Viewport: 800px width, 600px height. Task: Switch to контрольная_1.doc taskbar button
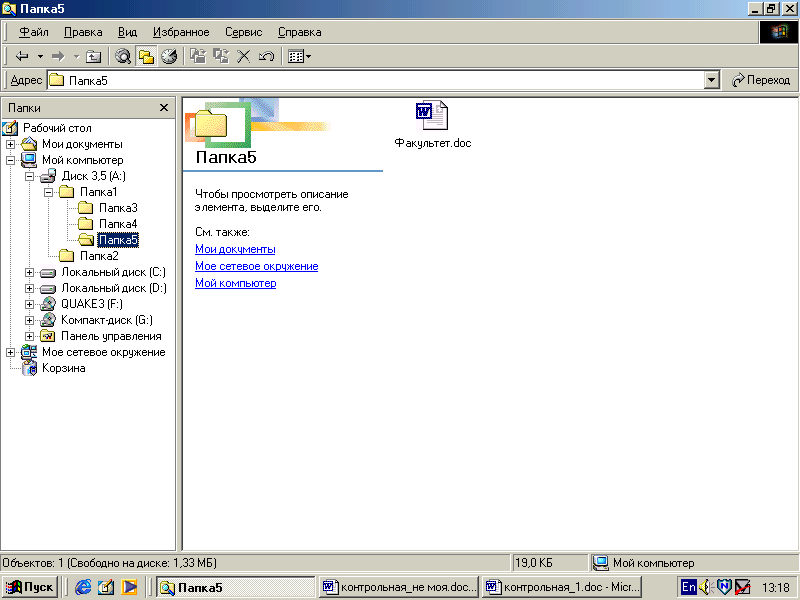click(x=562, y=587)
